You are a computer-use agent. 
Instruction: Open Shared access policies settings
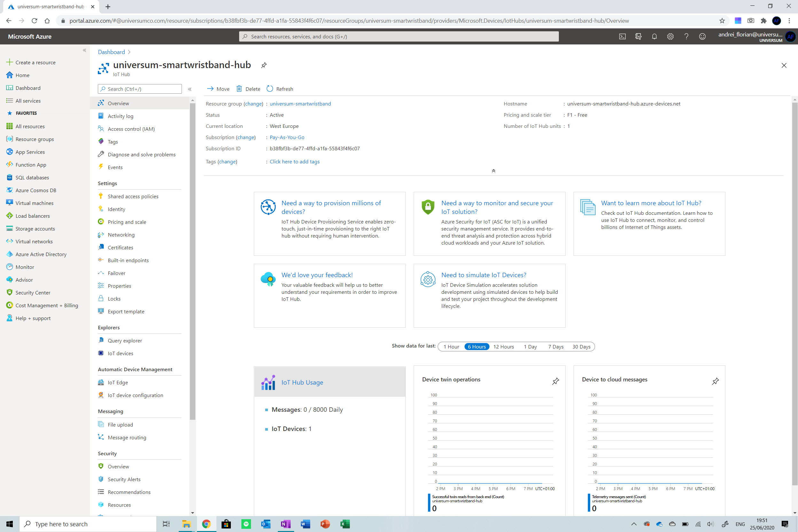[x=133, y=196]
